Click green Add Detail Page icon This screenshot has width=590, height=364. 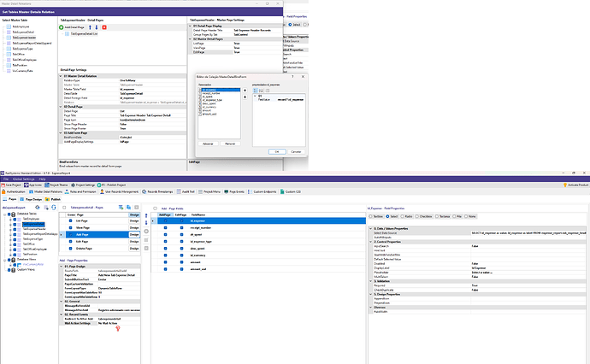(62, 27)
